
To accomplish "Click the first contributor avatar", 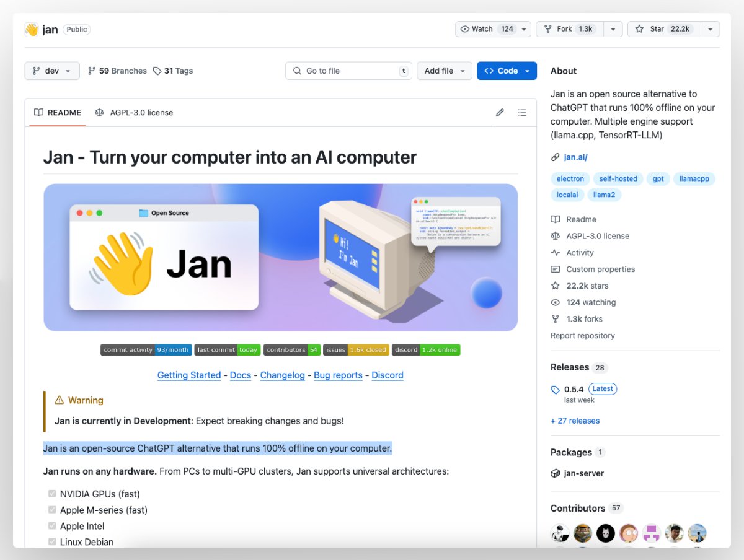I will (x=560, y=533).
